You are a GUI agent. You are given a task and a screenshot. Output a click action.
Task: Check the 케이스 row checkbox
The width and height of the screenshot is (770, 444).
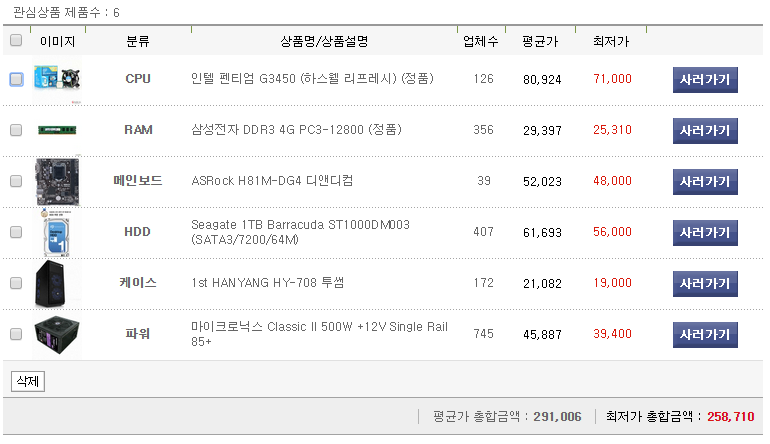click(x=15, y=283)
